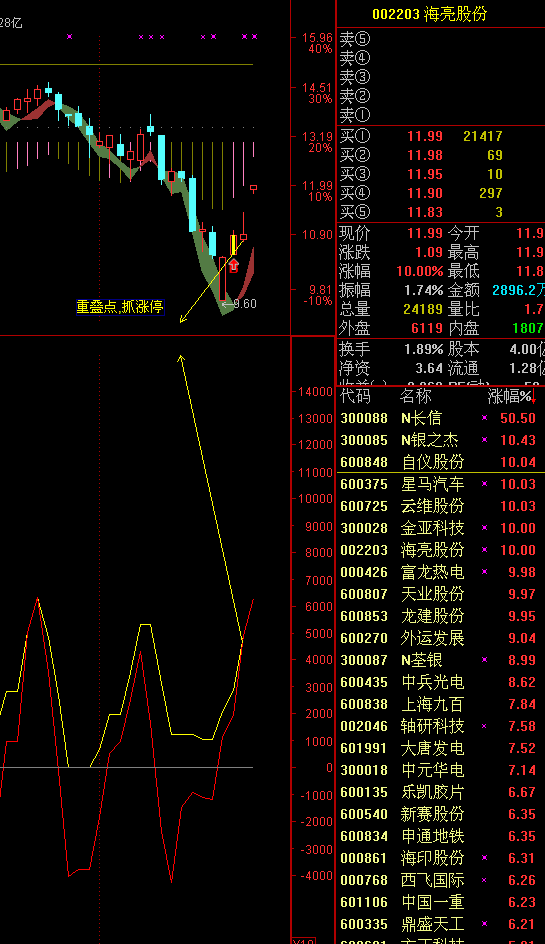
Task: Select stock code 002046
Action: pos(364,726)
